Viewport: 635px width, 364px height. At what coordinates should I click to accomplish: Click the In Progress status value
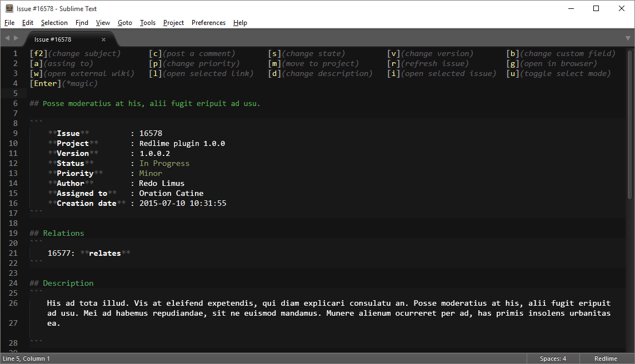(x=164, y=163)
